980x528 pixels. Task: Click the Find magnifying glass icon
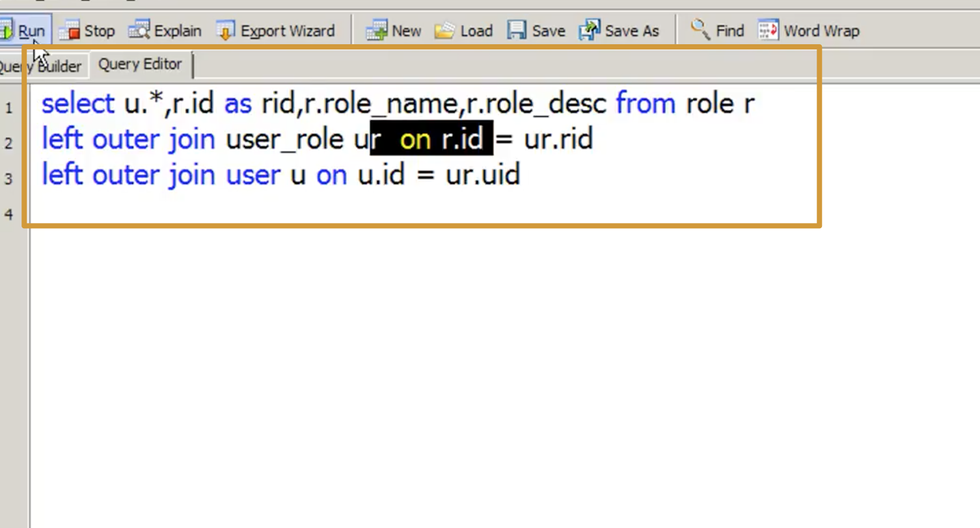pos(700,30)
